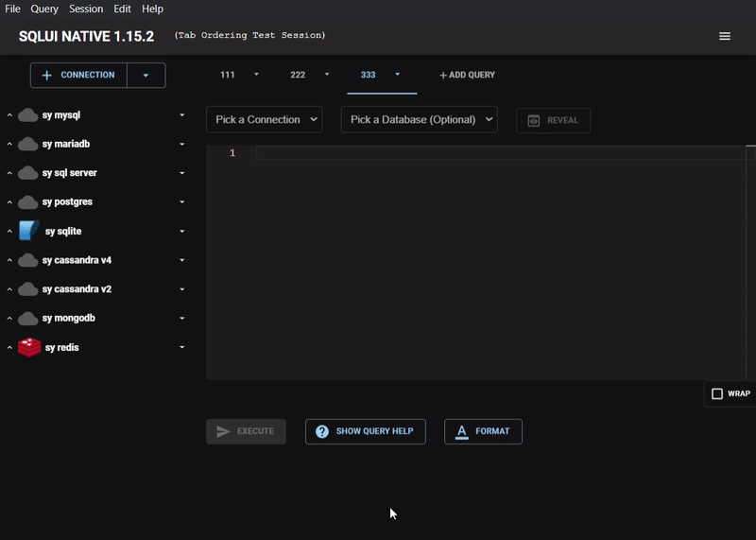Click the + CONNECTION button
Viewport: 756px width, 540px height.
coord(78,76)
